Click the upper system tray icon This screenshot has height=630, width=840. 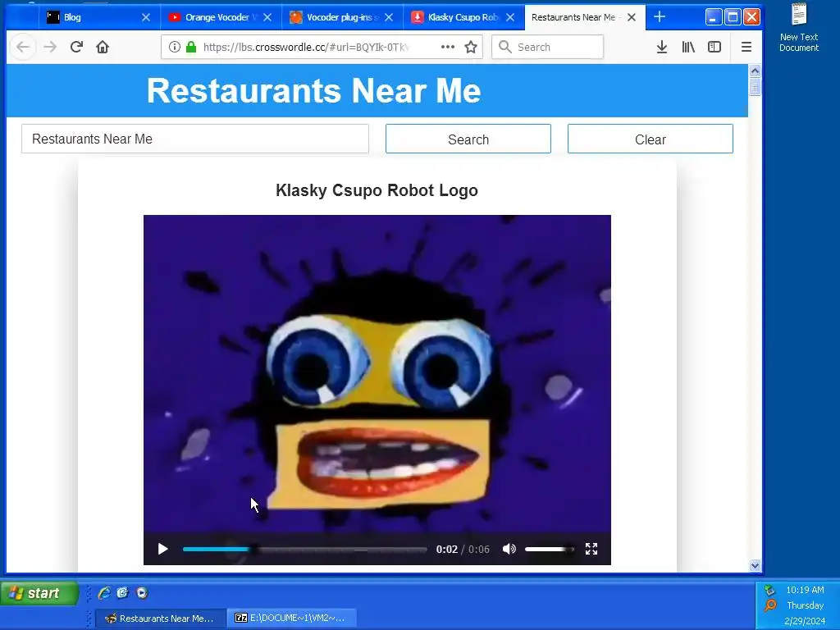click(769, 591)
